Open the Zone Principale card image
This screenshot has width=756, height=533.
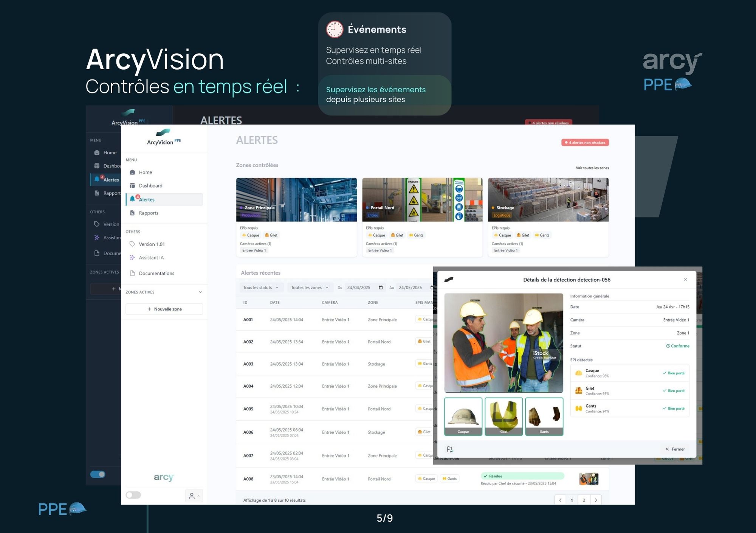tap(296, 200)
